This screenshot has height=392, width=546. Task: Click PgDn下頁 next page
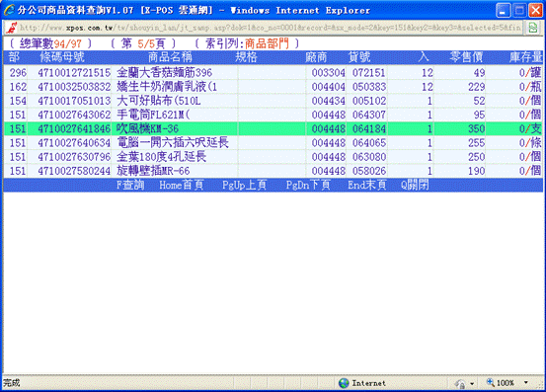pos(308,185)
